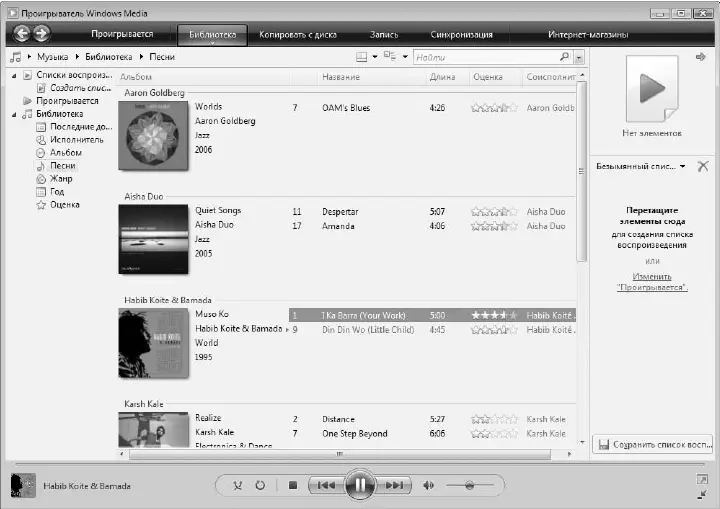720x509 pixels.
Task: Collapse the Списки воспроизведения tree node
Action: 14,75
